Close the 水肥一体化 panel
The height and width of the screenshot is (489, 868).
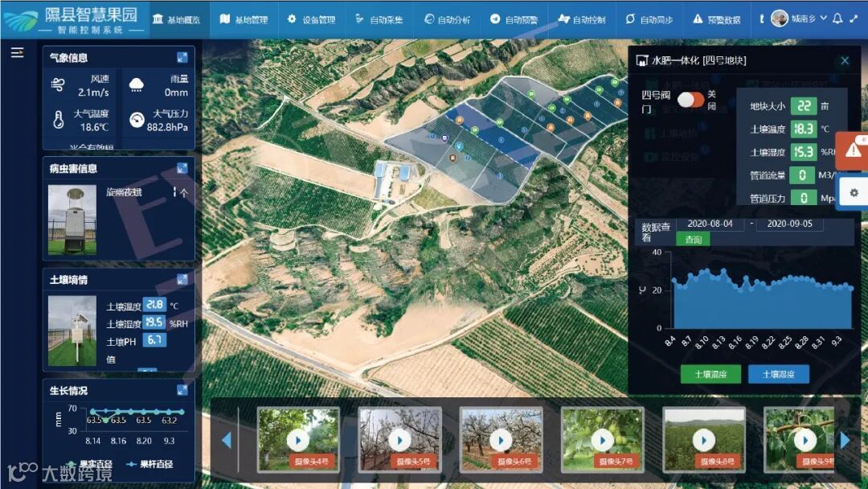845,60
